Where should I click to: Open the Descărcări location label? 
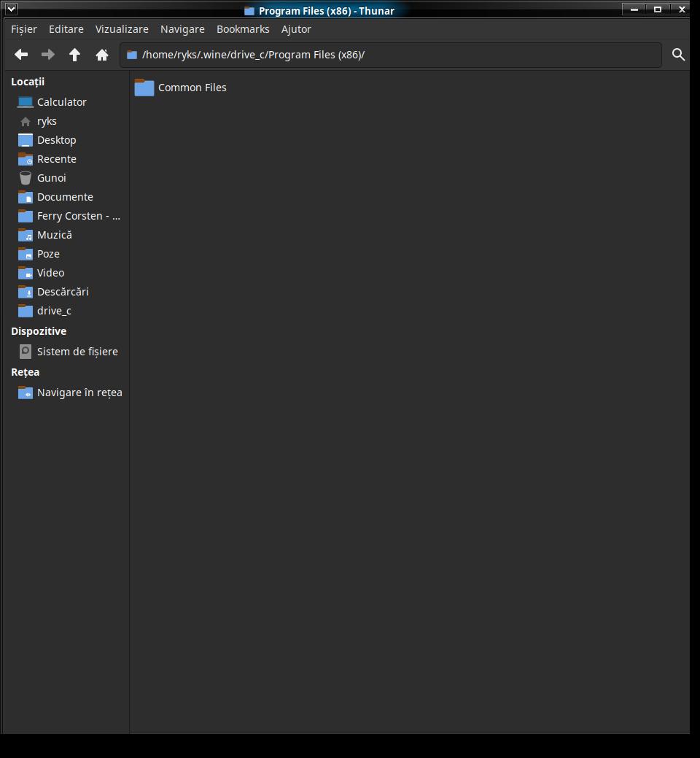(63, 292)
